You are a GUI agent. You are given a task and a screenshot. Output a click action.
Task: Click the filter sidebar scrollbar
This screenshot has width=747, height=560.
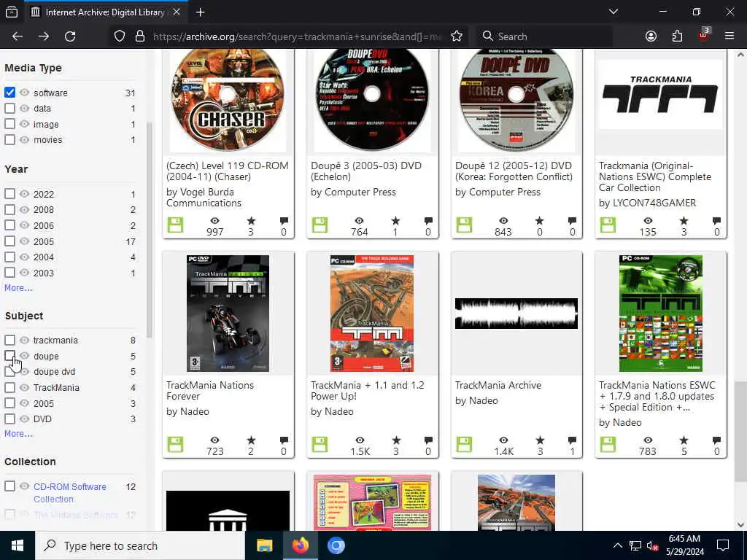tap(149, 230)
